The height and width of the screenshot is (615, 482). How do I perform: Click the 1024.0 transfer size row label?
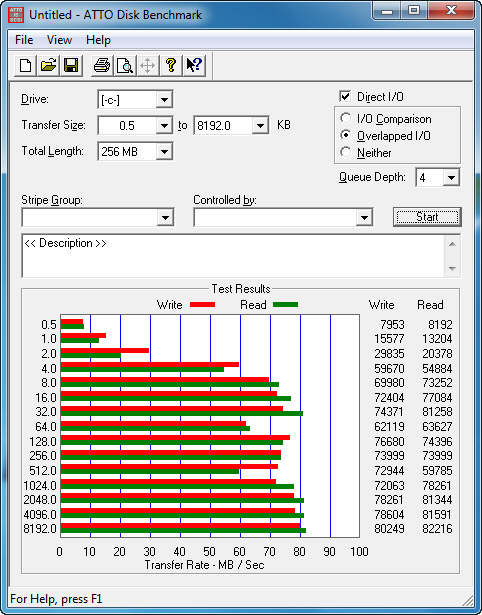[40, 486]
